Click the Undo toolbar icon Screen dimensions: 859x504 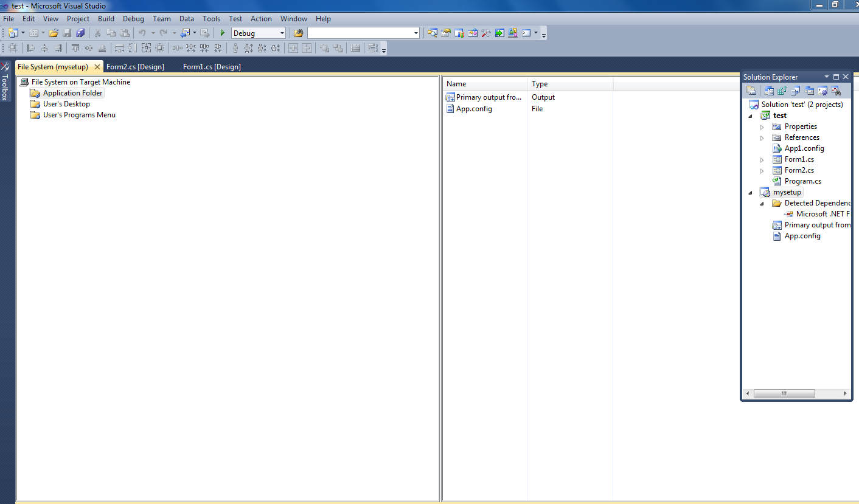(x=142, y=33)
